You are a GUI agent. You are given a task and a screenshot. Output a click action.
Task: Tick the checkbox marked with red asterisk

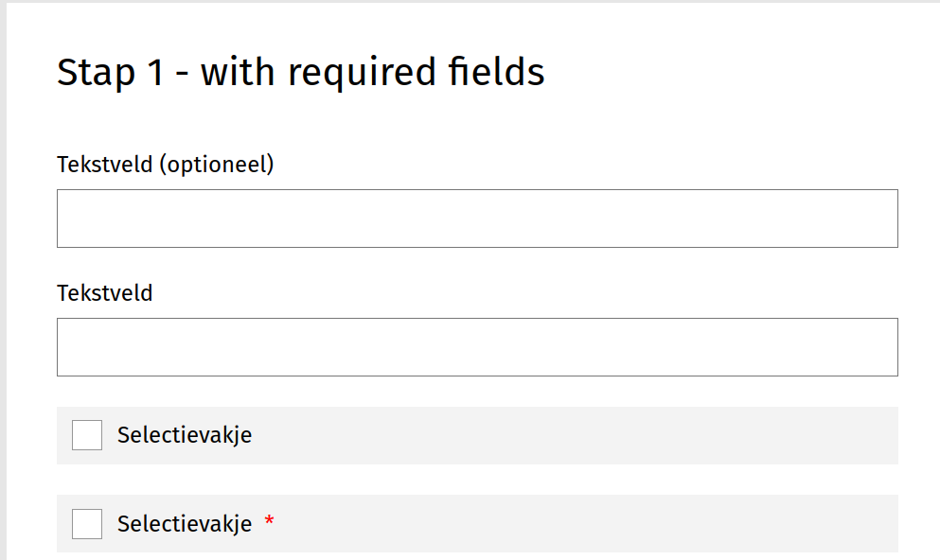pos(86,523)
